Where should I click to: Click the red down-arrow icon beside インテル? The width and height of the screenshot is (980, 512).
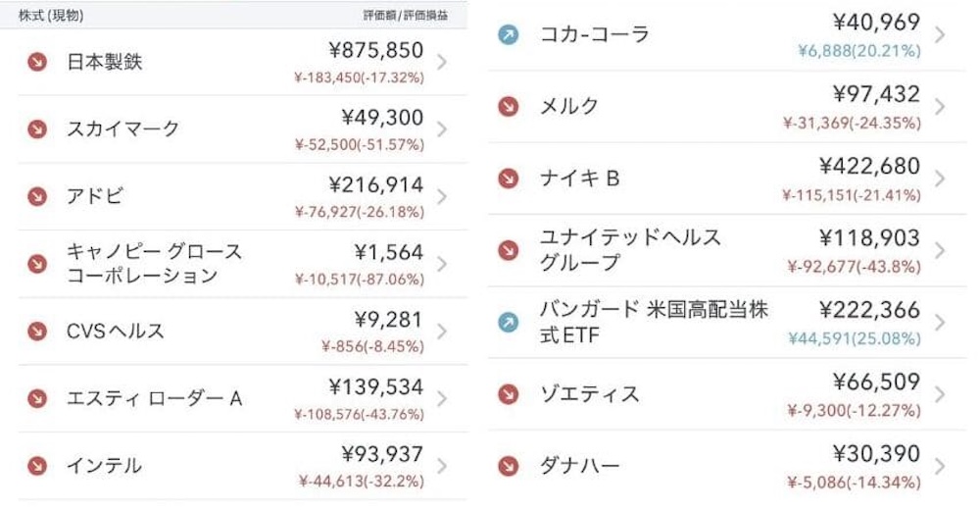coord(37,466)
